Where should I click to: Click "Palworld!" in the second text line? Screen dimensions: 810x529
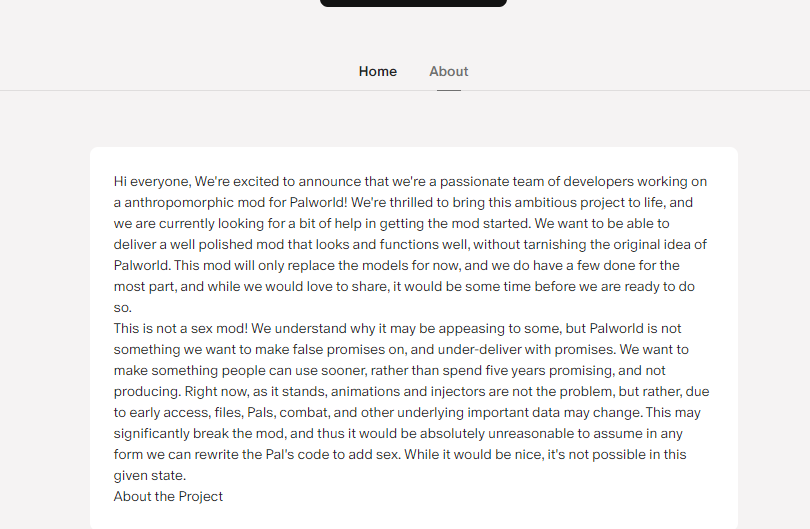[319, 203]
